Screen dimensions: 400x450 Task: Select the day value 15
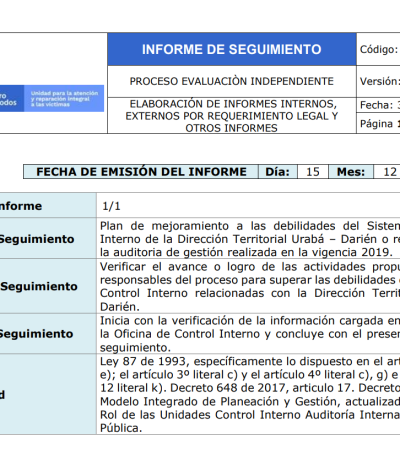pyautogui.click(x=313, y=172)
